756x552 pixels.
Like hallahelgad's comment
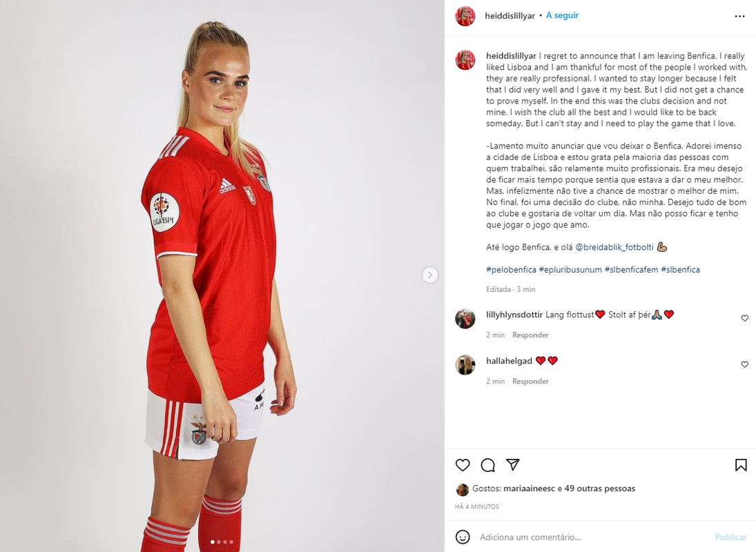[744, 364]
